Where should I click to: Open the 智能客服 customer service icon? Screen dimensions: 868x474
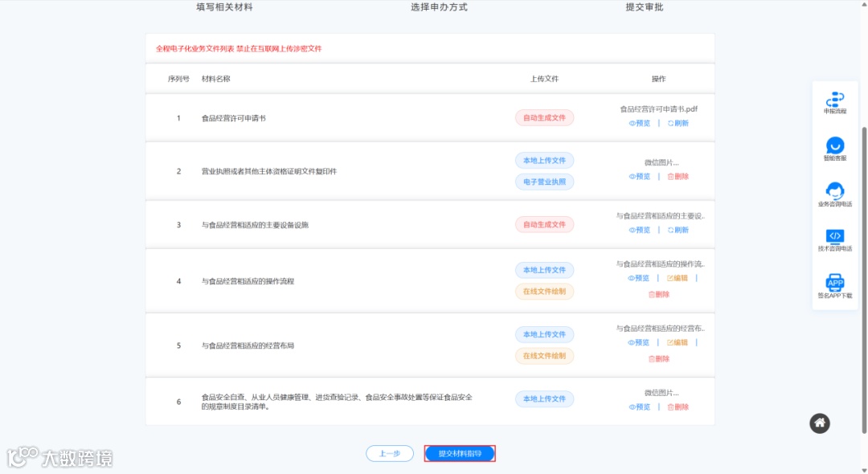835,147
